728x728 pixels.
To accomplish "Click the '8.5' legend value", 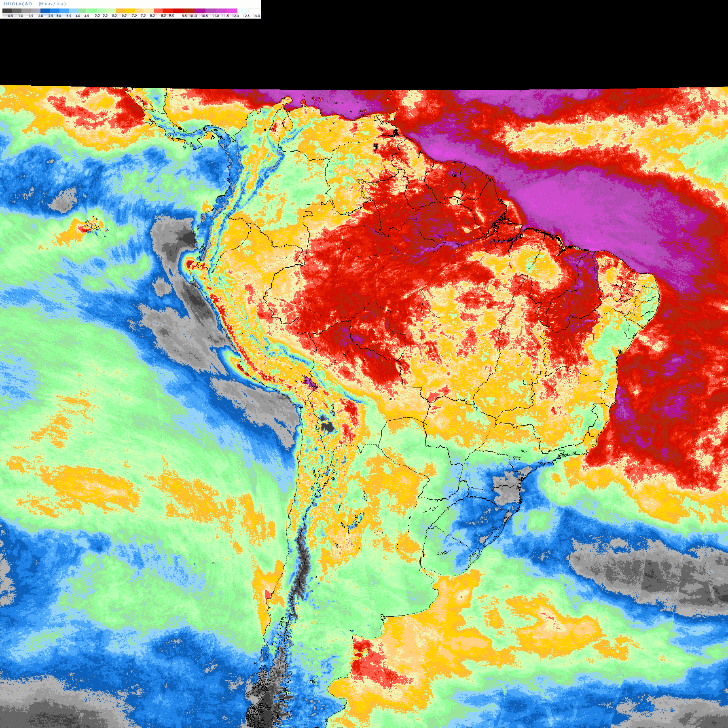I will (163, 15).
